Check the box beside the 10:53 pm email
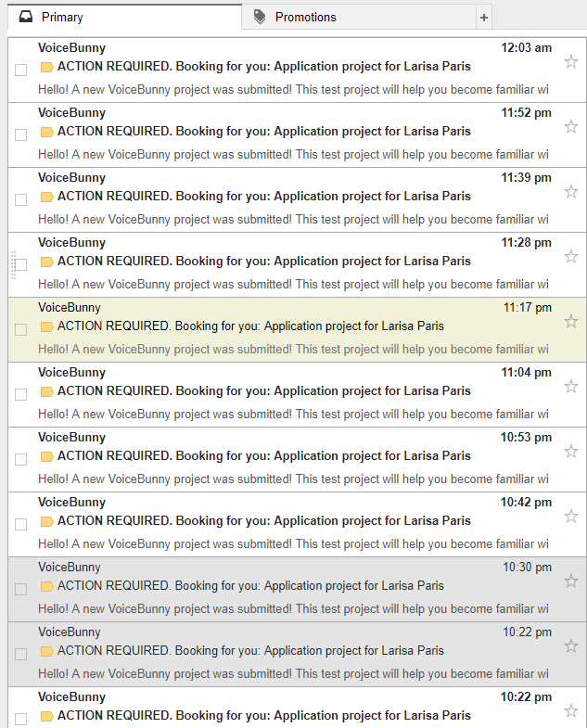The image size is (587, 728). (x=21, y=459)
